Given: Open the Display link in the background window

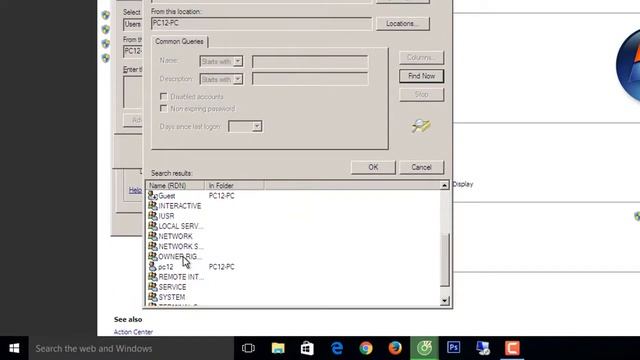Looking at the screenshot, I should [x=463, y=184].
